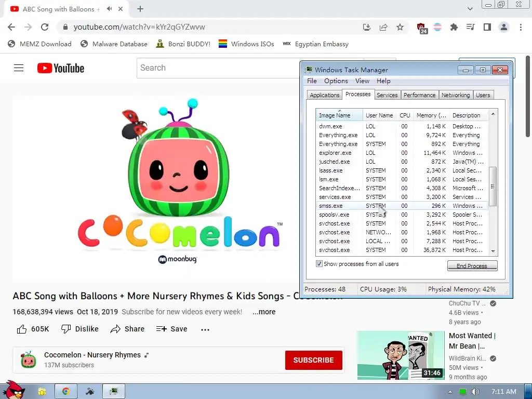The width and height of the screenshot is (532, 399).
Task: Go to YouTube home via the logo
Action: tap(61, 68)
